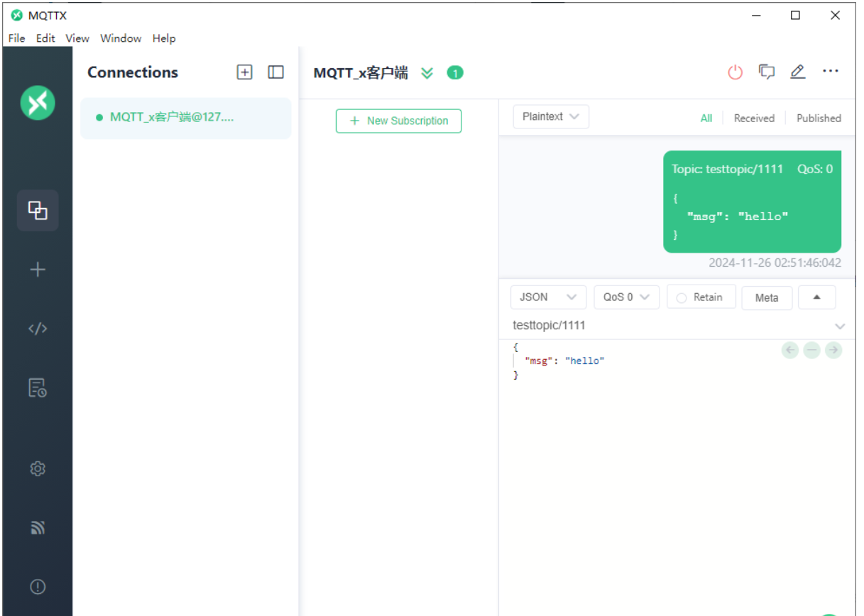This screenshot has height=616, width=864.
Task: Filter to Published messages
Action: (x=819, y=119)
